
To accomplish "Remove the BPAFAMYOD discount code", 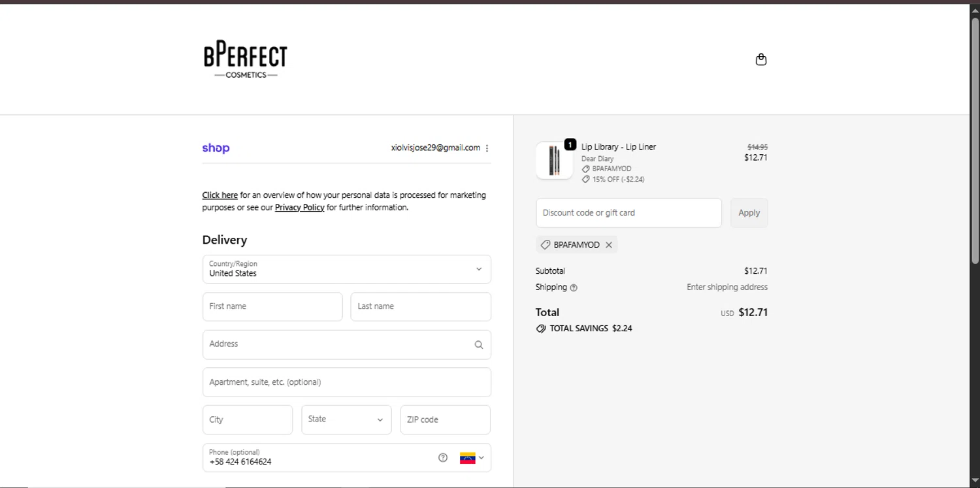I will tap(609, 245).
